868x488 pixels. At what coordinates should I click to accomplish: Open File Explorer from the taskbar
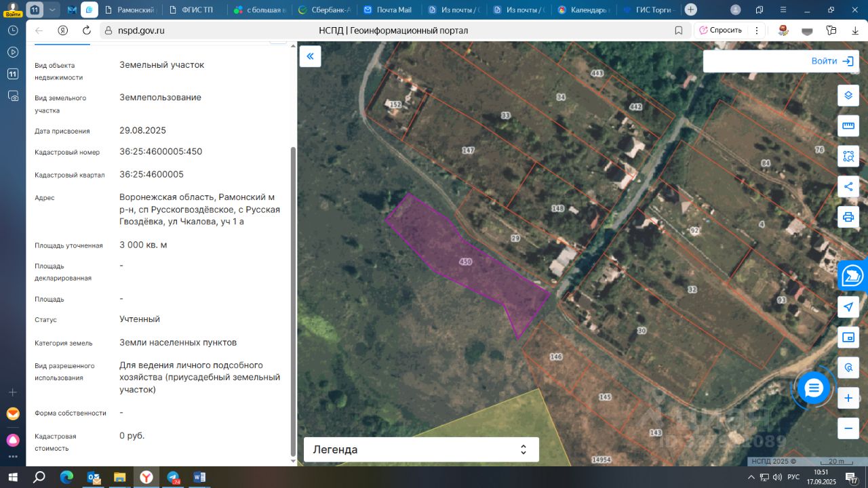coord(119,477)
